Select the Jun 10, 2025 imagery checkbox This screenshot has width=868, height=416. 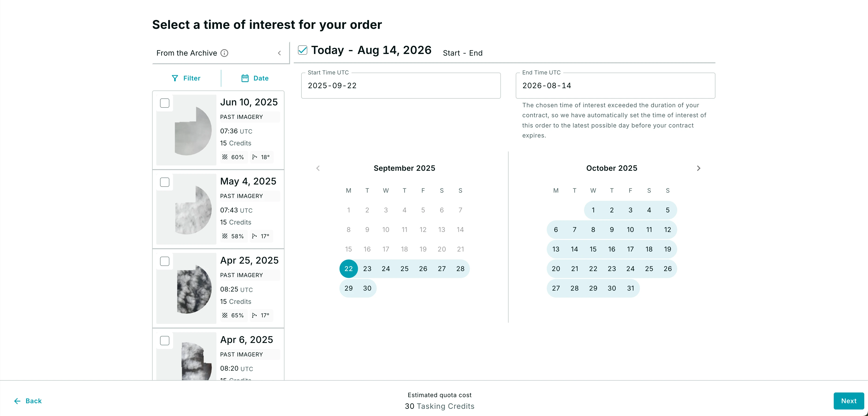click(165, 103)
